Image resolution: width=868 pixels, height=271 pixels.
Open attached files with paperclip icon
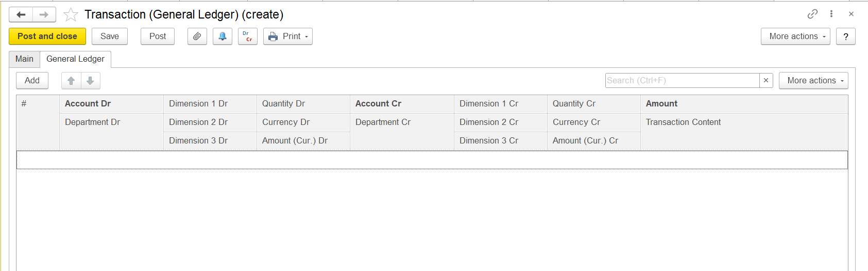(197, 37)
